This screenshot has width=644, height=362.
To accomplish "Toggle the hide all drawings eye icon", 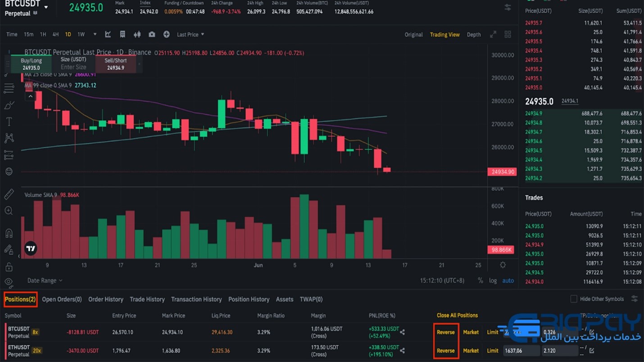I will (9, 282).
